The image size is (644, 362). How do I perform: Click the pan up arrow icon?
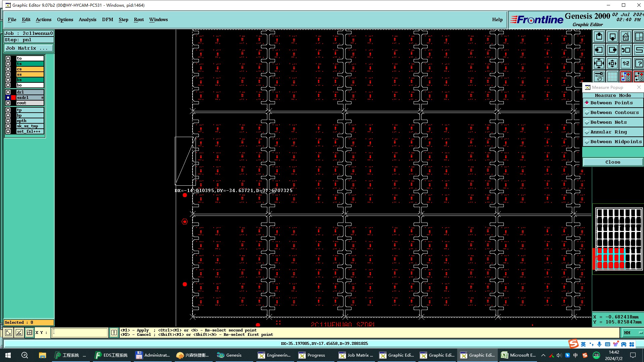point(599,37)
